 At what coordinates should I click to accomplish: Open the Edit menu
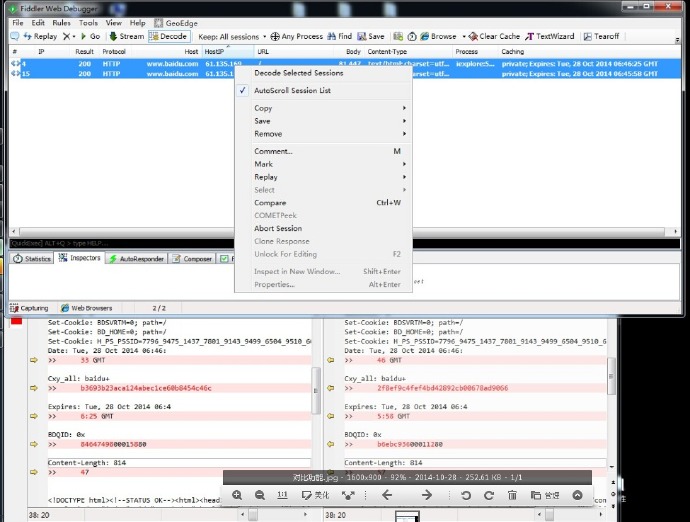coord(38,23)
